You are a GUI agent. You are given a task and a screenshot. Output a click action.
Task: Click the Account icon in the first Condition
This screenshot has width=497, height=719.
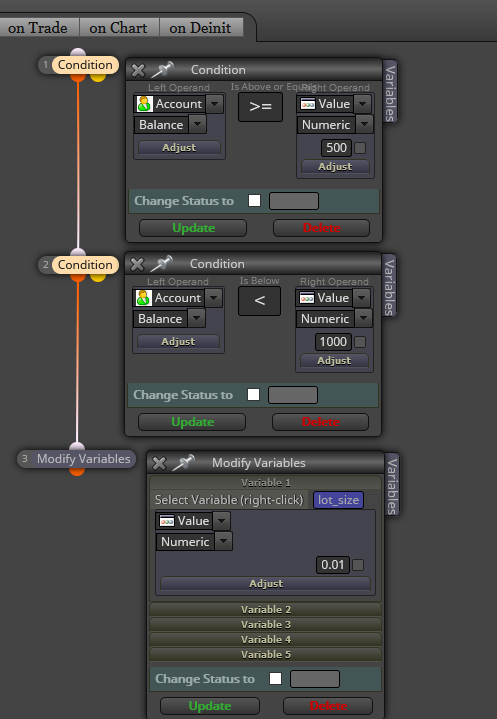tap(144, 104)
